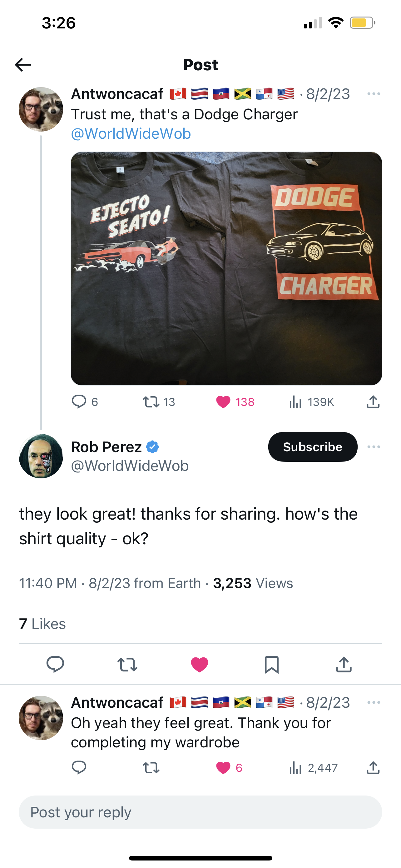The width and height of the screenshot is (401, 868).
Task: Reply to Rob Perez's main post
Action: point(55,664)
